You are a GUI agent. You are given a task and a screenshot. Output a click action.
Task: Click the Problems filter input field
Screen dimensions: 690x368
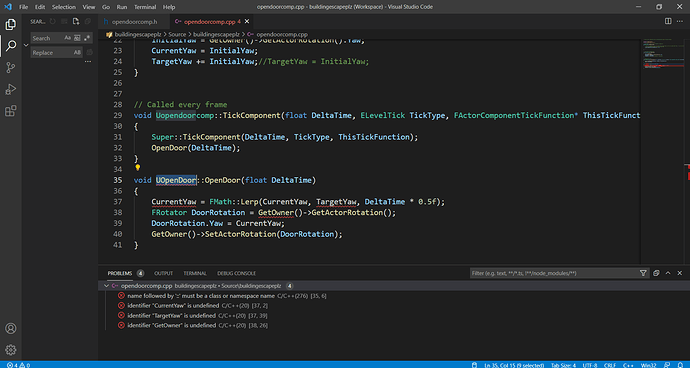(554, 273)
